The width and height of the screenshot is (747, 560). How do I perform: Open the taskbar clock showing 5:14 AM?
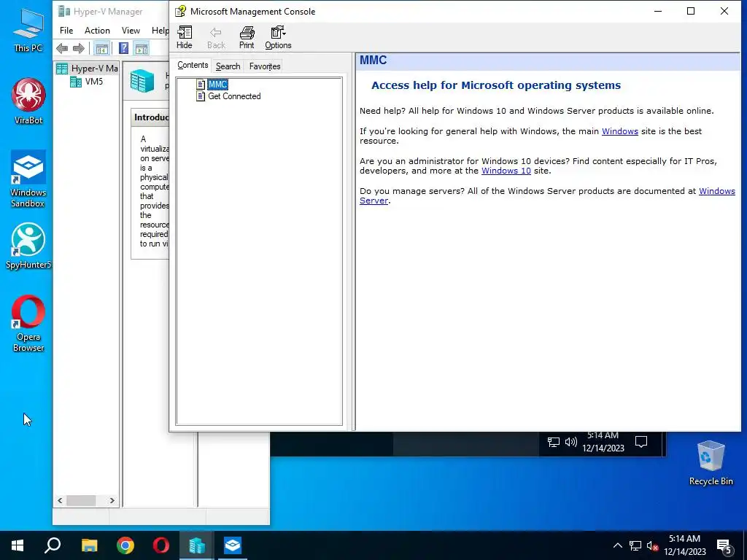(684, 545)
